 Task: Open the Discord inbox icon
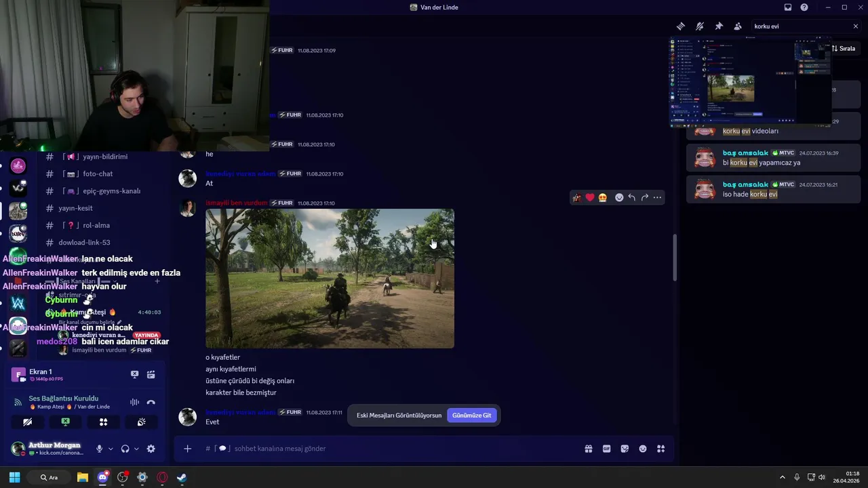coord(788,7)
